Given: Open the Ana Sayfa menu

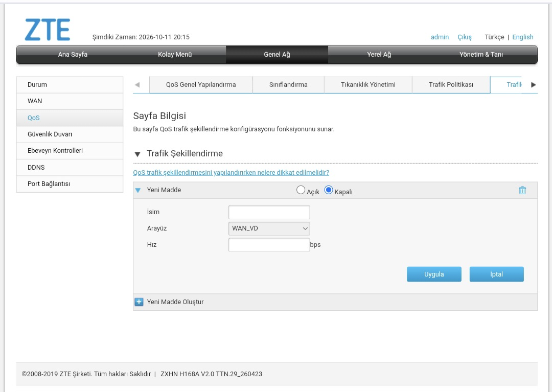Looking at the screenshot, I should tap(73, 55).
